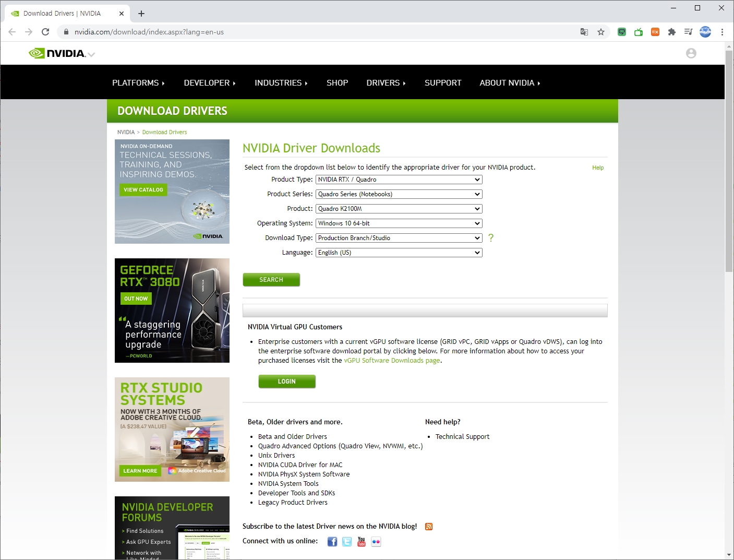Click the green TV extension icon
The width and height of the screenshot is (734, 560).
pyautogui.click(x=639, y=32)
